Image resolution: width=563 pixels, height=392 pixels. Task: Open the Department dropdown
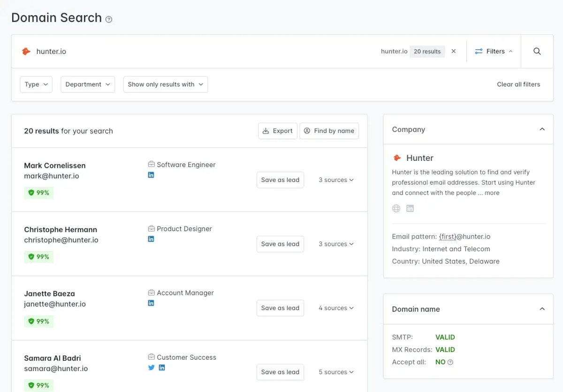88,84
